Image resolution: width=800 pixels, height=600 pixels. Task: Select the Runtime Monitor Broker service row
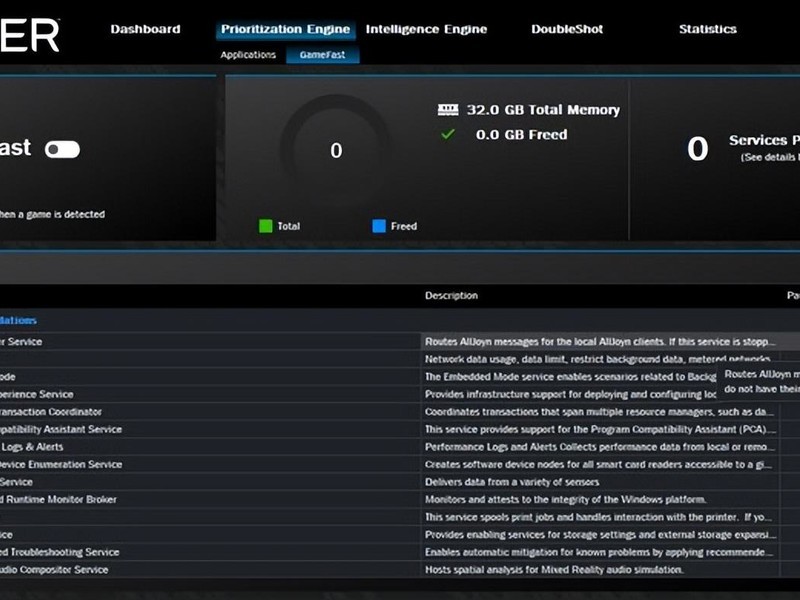point(400,499)
